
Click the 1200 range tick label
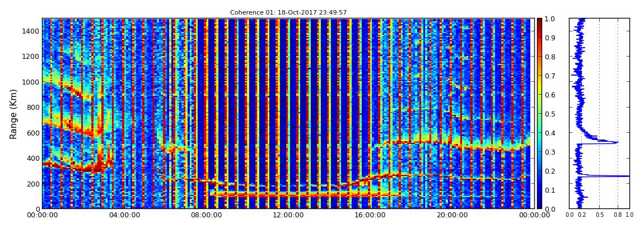pyautogui.click(x=30, y=57)
